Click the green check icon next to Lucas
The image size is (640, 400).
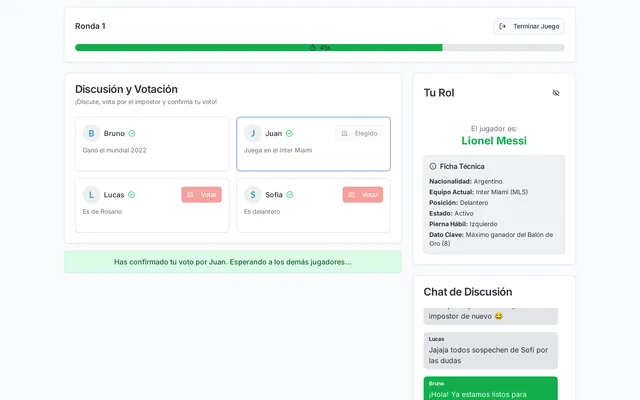pyautogui.click(x=131, y=195)
